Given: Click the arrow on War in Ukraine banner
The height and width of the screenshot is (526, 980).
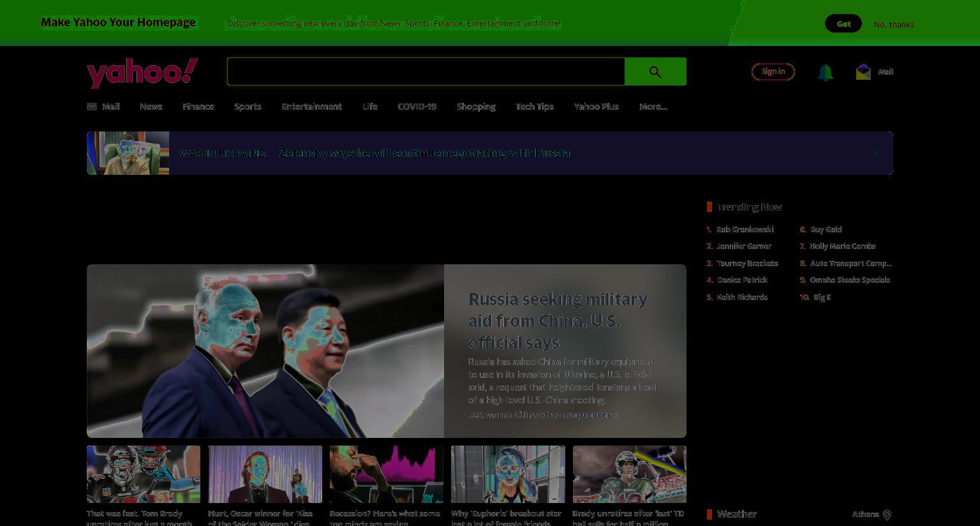Looking at the screenshot, I should coord(875,154).
